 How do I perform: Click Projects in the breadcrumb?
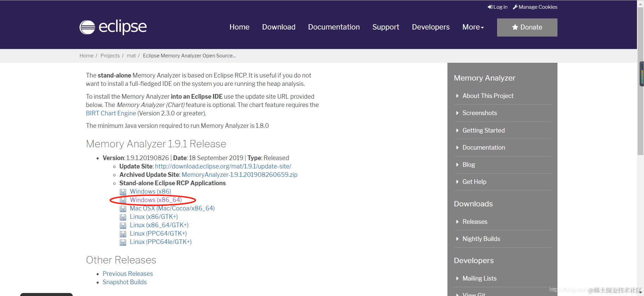(x=110, y=56)
